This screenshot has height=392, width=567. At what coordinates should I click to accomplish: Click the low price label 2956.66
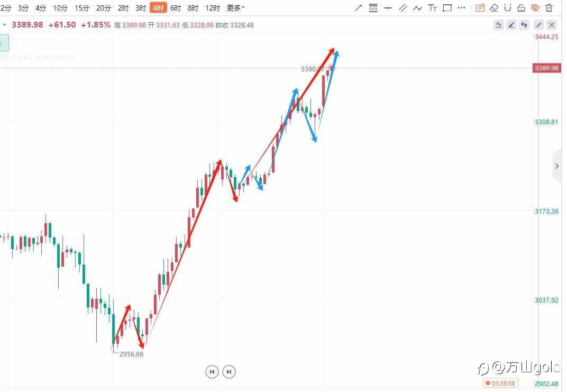click(x=131, y=354)
